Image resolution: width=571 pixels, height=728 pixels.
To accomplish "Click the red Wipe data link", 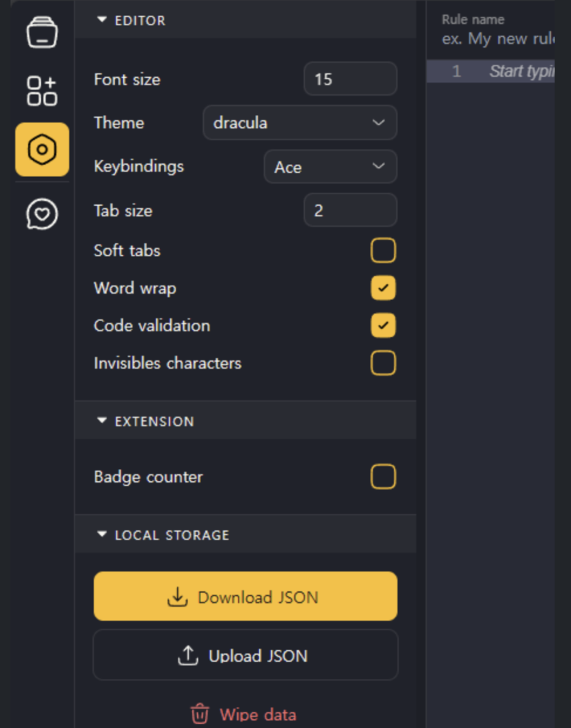I will [243, 714].
